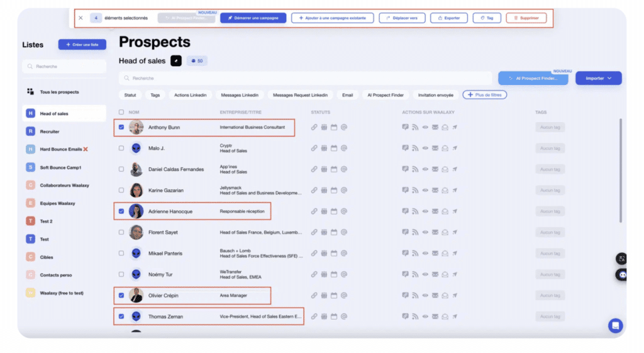
Task: Click the email @ status icon for Malo J.
Action: [344, 148]
